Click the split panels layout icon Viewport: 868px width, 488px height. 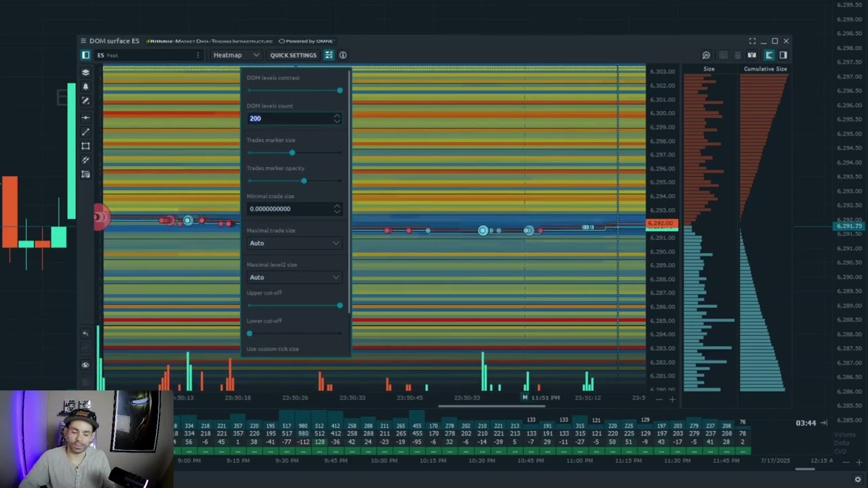(752, 55)
